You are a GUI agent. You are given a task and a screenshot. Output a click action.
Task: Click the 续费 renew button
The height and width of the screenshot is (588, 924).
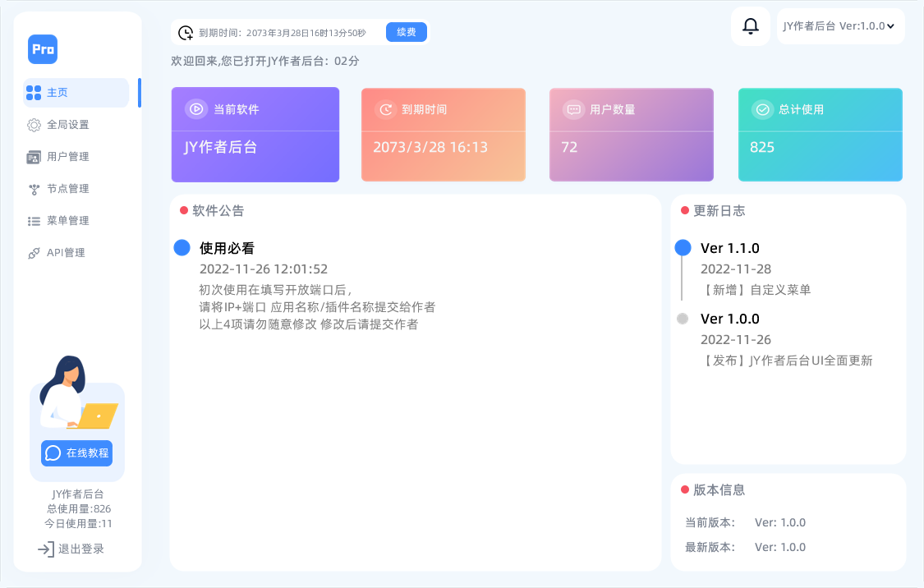(406, 32)
